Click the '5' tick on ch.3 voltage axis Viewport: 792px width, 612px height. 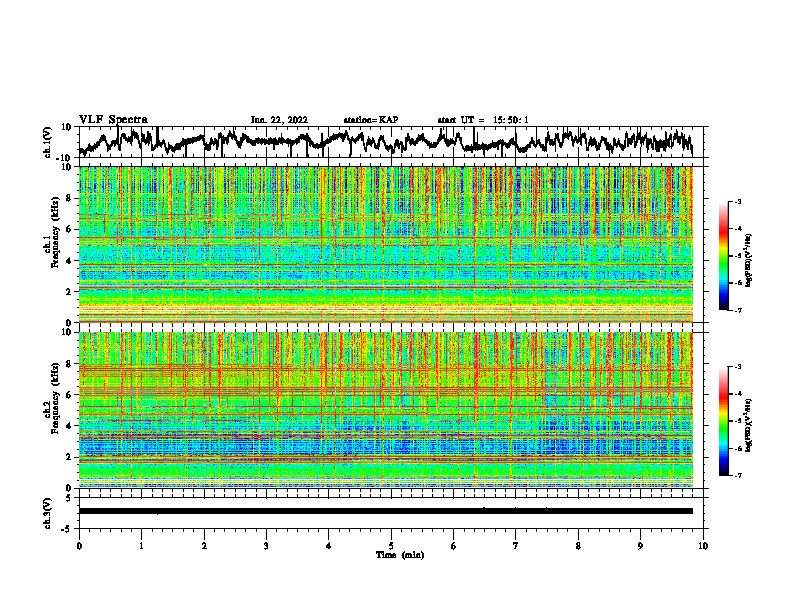(69, 498)
